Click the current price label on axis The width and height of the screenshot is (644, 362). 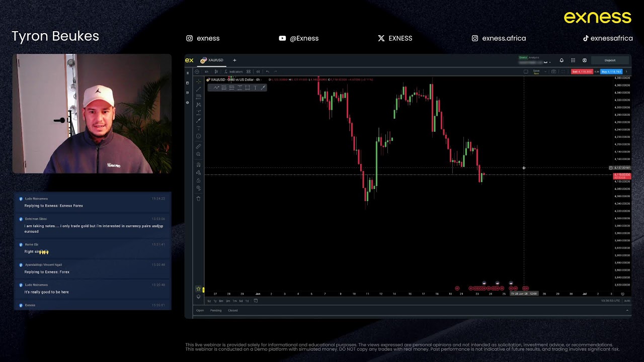point(622,175)
